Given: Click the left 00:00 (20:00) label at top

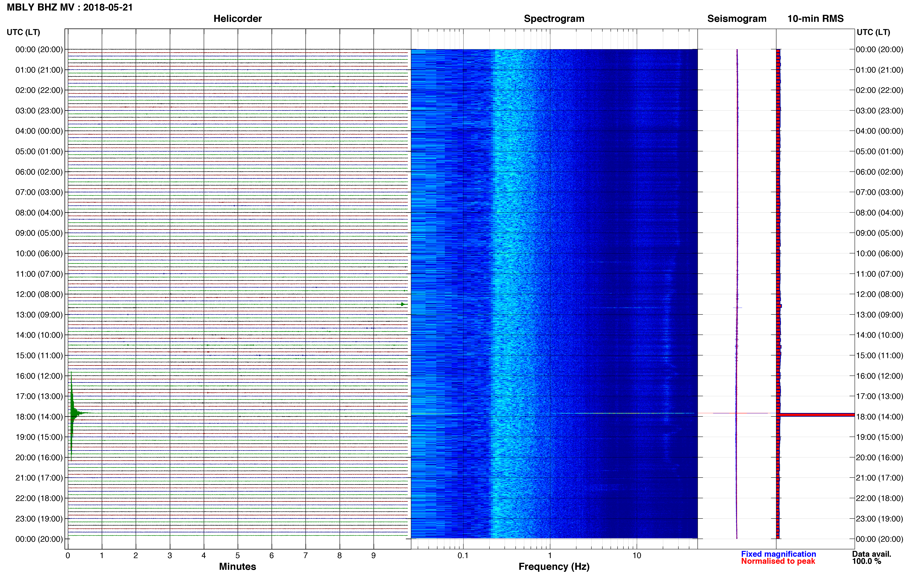Looking at the screenshot, I should coord(39,49).
